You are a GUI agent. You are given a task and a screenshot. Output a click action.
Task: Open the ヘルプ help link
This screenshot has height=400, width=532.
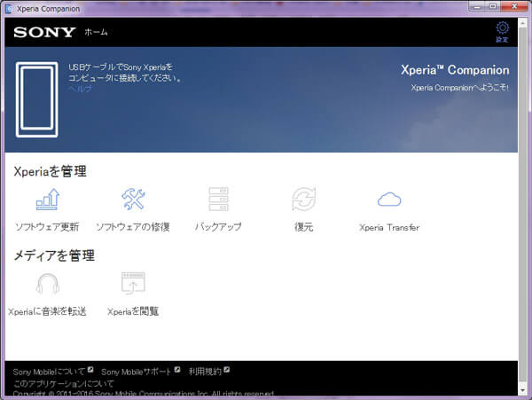click(80, 89)
